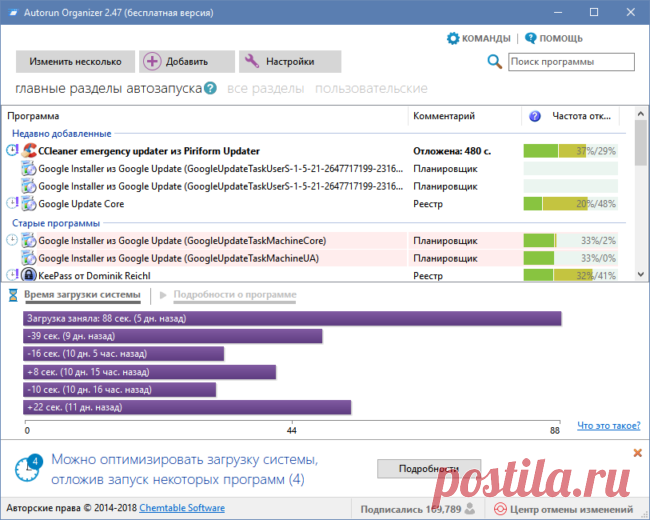Click the Подписались 169,789 status entry

click(x=417, y=509)
